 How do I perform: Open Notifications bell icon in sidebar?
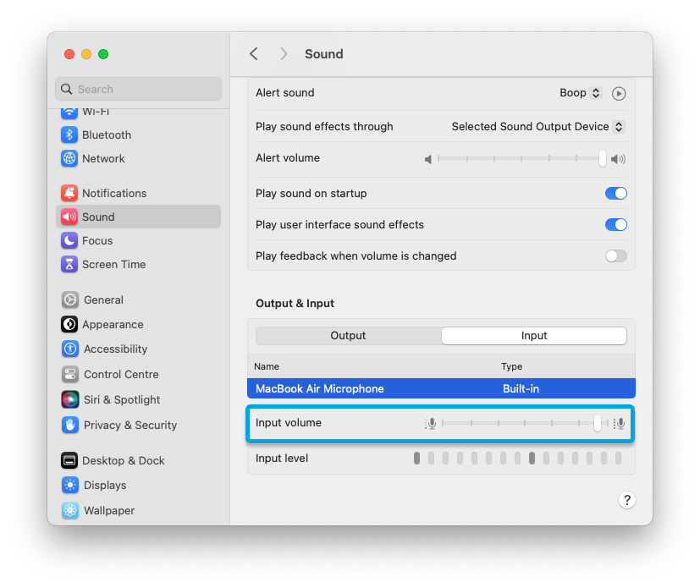tap(69, 193)
